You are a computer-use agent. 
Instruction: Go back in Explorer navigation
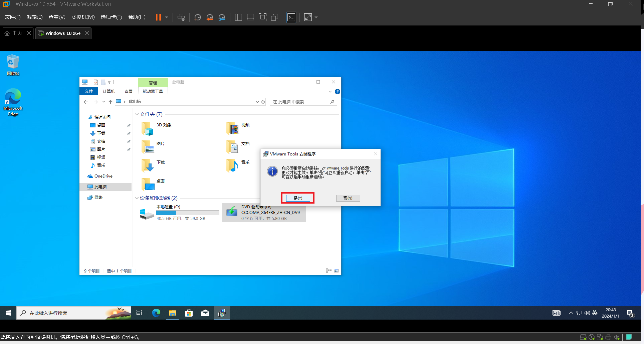coord(86,102)
